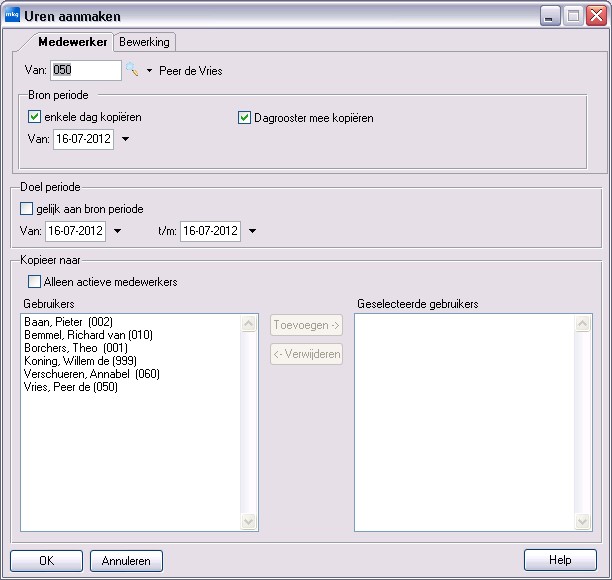The image size is (612, 580).
Task: Click the mkg app icon in title bar
Action: tap(12, 16)
